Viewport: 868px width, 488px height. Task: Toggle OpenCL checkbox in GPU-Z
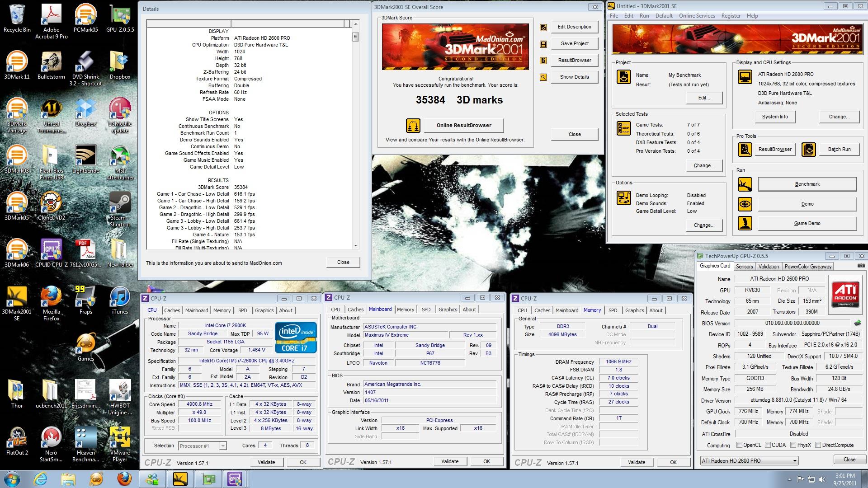739,445
